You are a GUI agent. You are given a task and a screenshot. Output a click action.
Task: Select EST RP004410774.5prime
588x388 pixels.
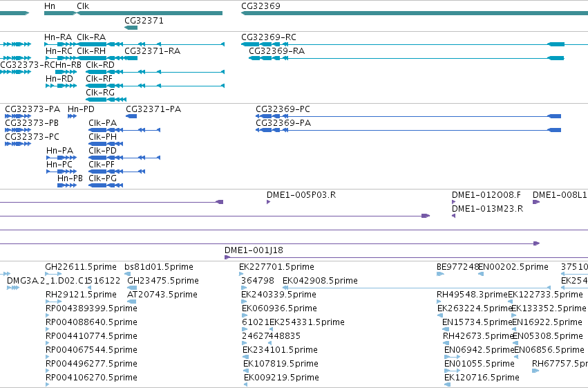pyautogui.click(x=91, y=337)
